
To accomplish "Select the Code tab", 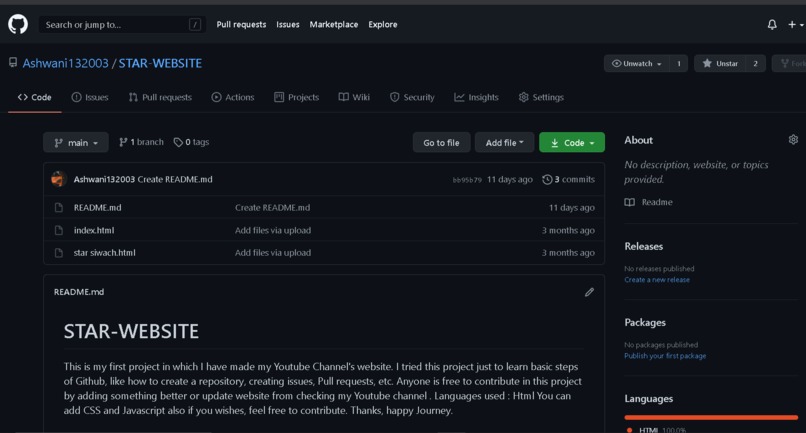I will coord(34,97).
